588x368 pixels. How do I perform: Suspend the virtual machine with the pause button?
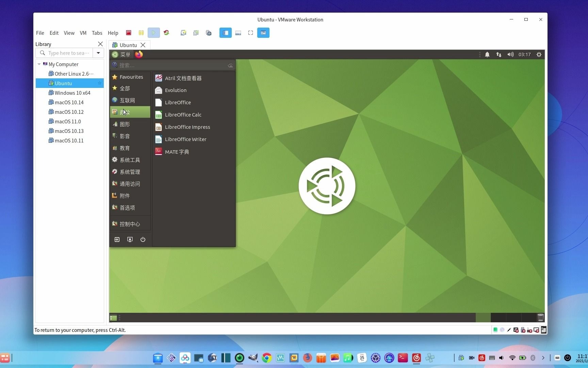tap(141, 33)
